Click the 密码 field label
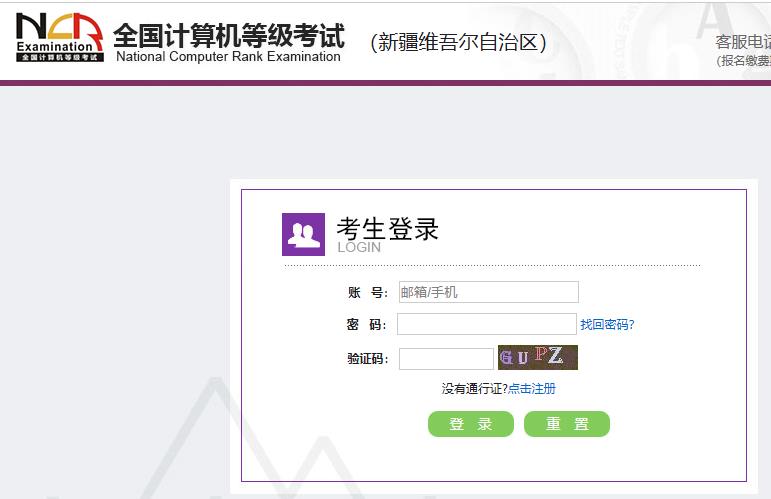Image resolution: width=771 pixels, height=499 pixels. 366,324
